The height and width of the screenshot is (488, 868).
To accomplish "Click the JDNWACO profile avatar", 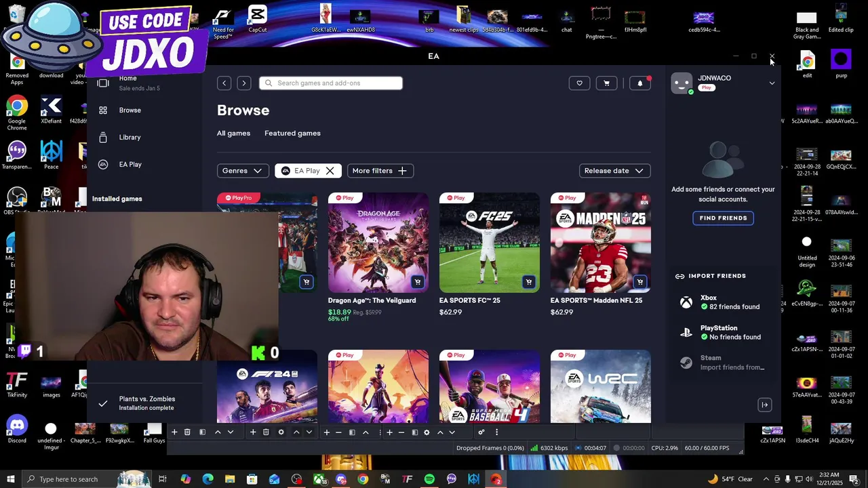I will pos(682,83).
